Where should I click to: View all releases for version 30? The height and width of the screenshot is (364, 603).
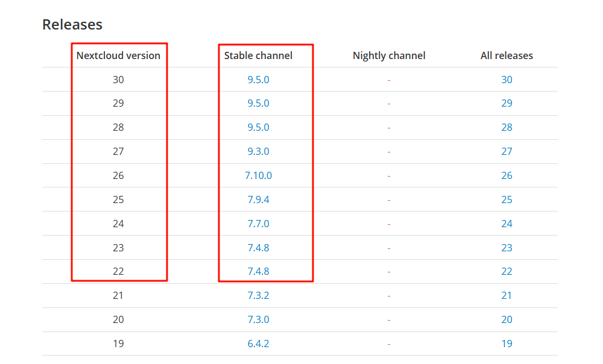(507, 80)
